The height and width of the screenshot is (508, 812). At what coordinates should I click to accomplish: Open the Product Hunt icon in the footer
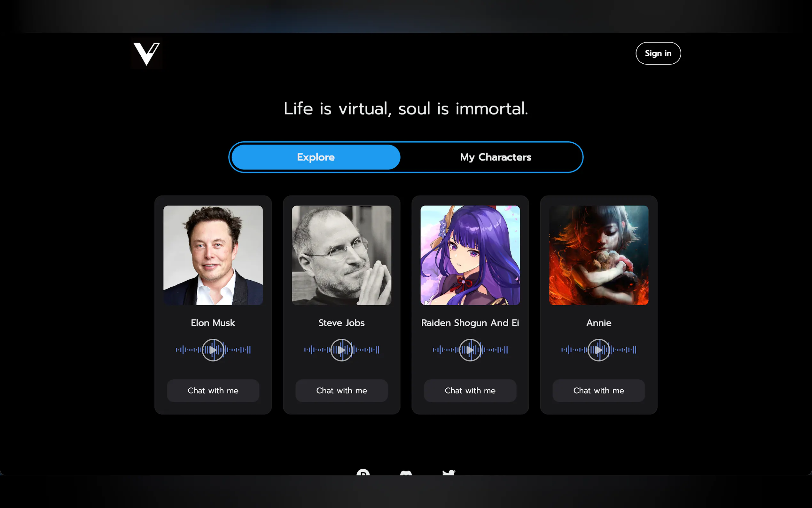pyautogui.click(x=363, y=472)
